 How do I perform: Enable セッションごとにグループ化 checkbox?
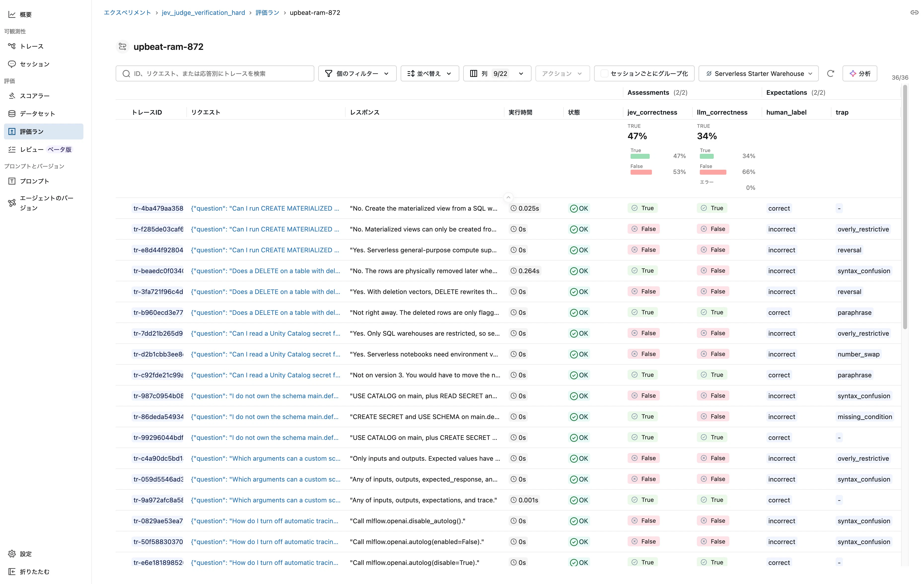[x=604, y=74]
